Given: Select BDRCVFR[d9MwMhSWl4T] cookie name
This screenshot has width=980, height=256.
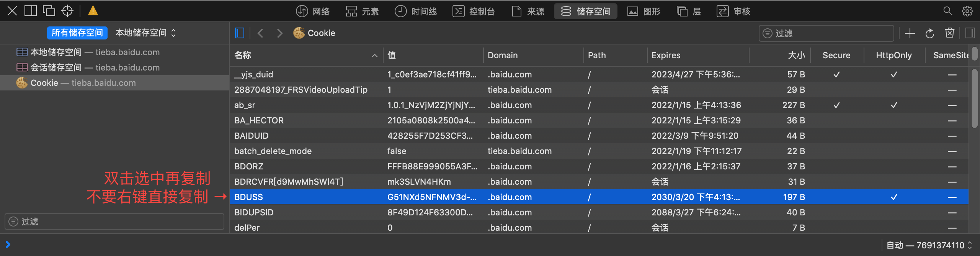Looking at the screenshot, I should [x=289, y=182].
